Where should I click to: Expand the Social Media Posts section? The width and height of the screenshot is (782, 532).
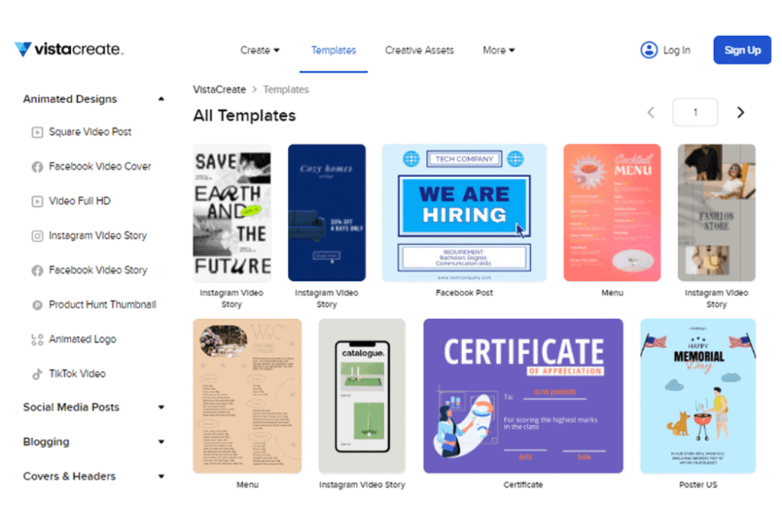pos(161,408)
